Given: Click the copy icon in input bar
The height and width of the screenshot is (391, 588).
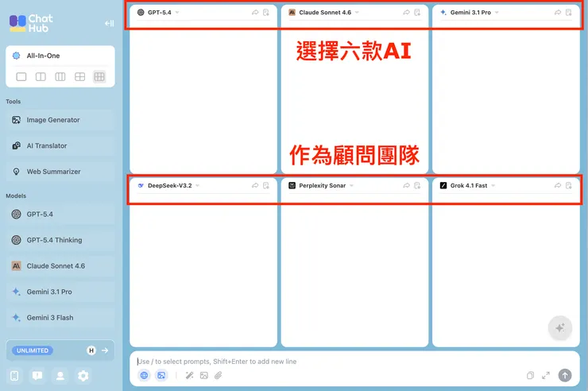Looking at the screenshot, I should (x=530, y=375).
